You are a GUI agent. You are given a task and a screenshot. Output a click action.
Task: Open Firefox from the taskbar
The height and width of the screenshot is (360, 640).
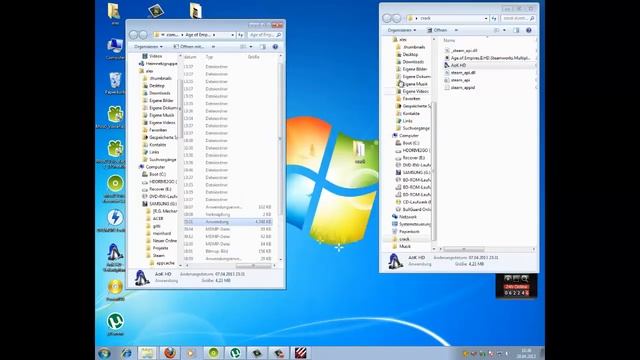169,353
